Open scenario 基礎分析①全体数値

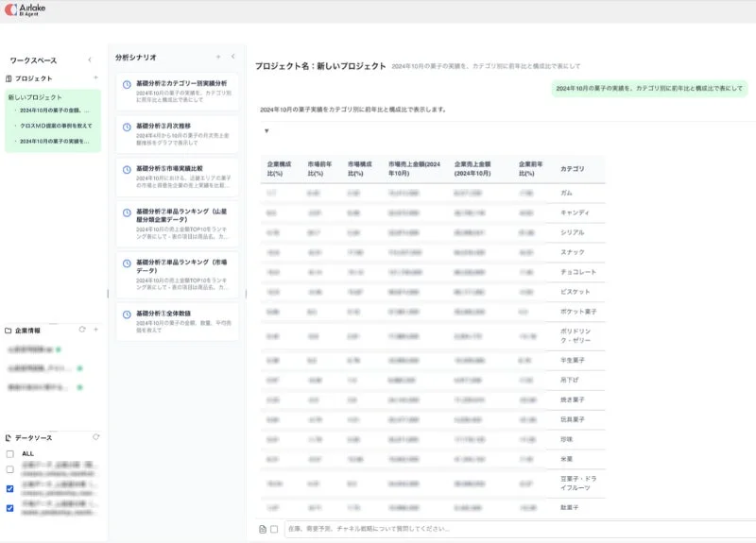point(178,321)
